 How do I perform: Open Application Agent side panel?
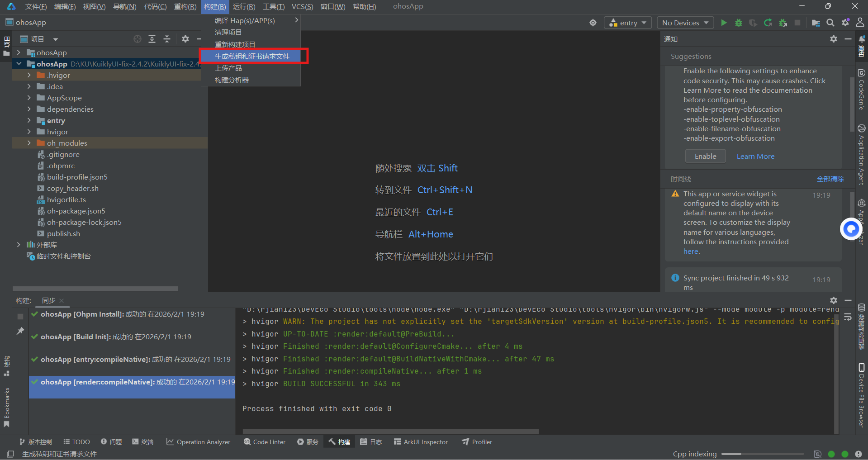pos(862,155)
